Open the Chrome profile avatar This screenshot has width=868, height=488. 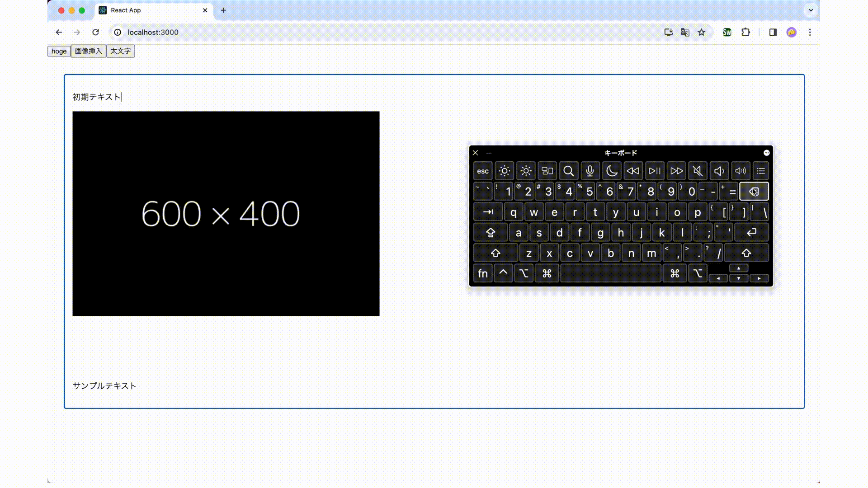[x=791, y=32]
